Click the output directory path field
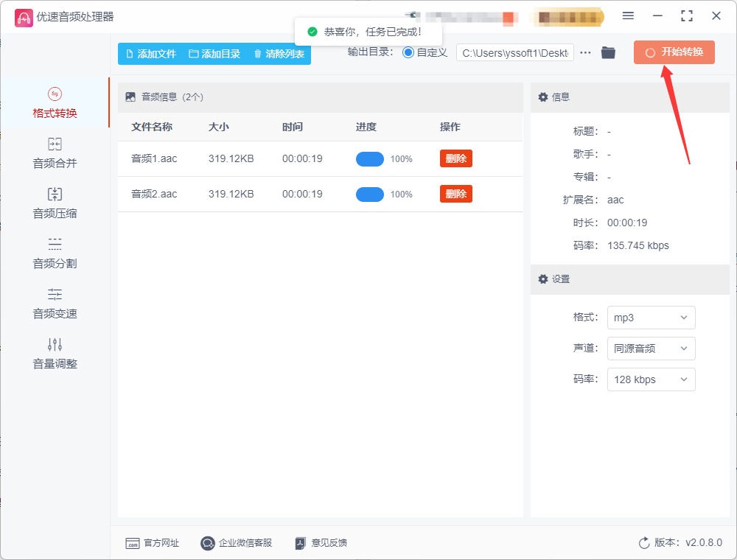The image size is (737, 560). [x=514, y=53]
